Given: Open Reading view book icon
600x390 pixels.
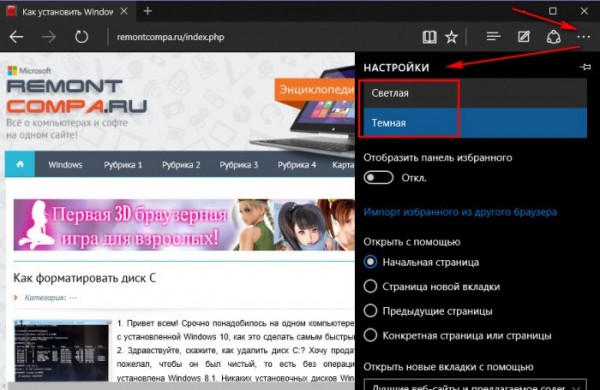Looking at the screenshot, I should point(429,37).
